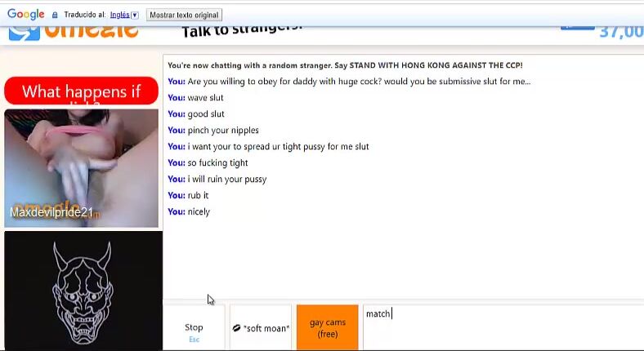Focus the message input containing match
The image size is (644, 351).
point(503,327)
